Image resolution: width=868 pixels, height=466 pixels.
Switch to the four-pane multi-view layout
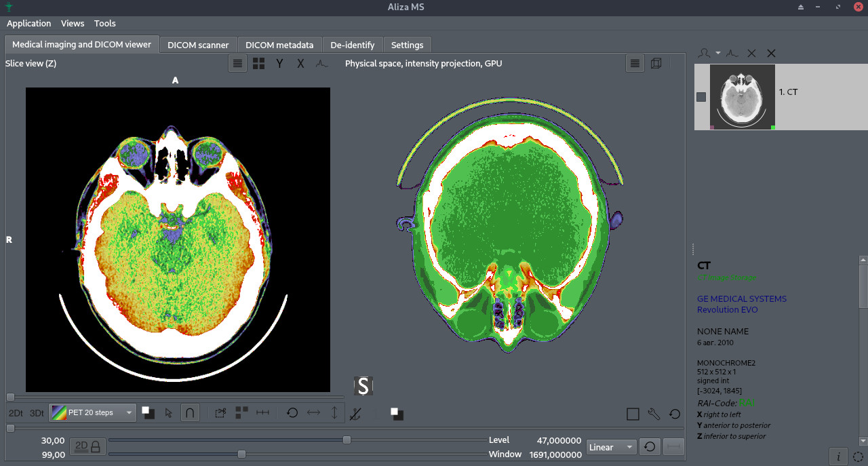click(x=258, y=63)
